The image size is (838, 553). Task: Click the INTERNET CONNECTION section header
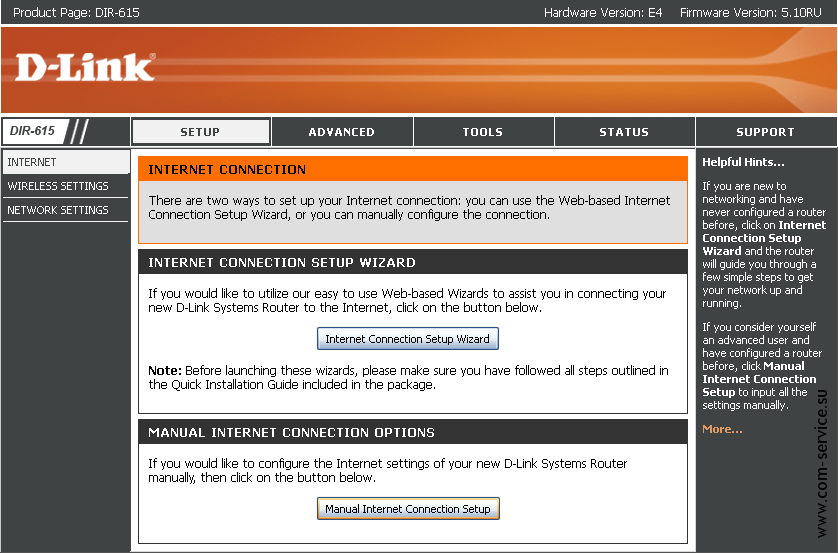click(413, 169)
